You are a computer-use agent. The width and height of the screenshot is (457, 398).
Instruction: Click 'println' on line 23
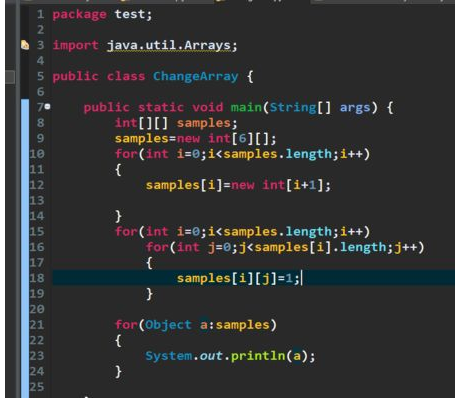[258, 356]
